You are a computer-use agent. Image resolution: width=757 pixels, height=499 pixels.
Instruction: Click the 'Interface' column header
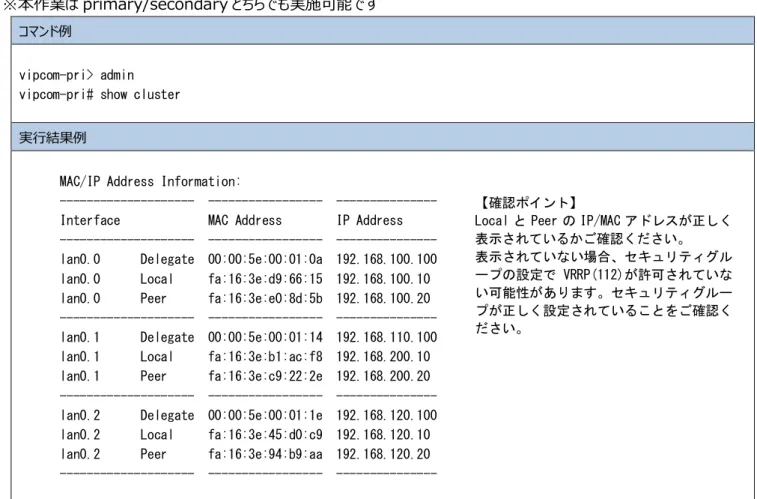90,221
